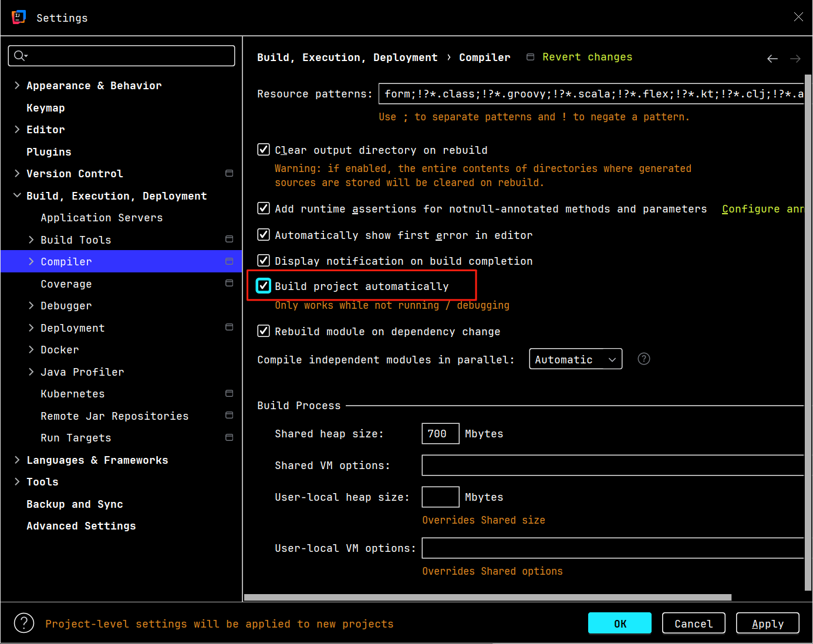This screenshot has height=644, width=813.
Task: Click project-level icon beside Run Targets
Action: [x=229, y=437]
